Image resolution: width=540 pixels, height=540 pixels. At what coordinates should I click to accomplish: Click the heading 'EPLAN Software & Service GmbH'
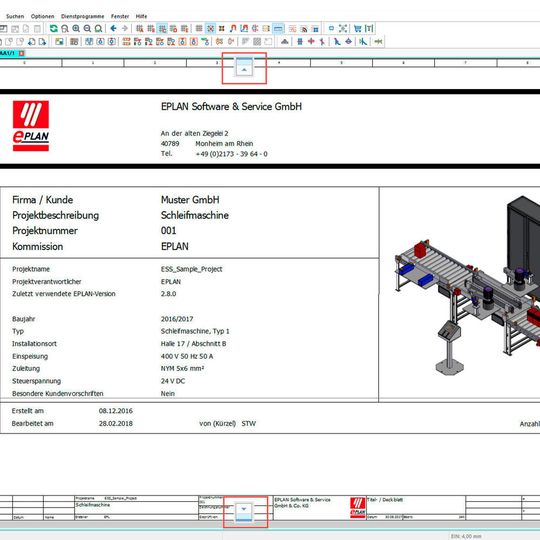pyautogui.click(x=231, y=107)
